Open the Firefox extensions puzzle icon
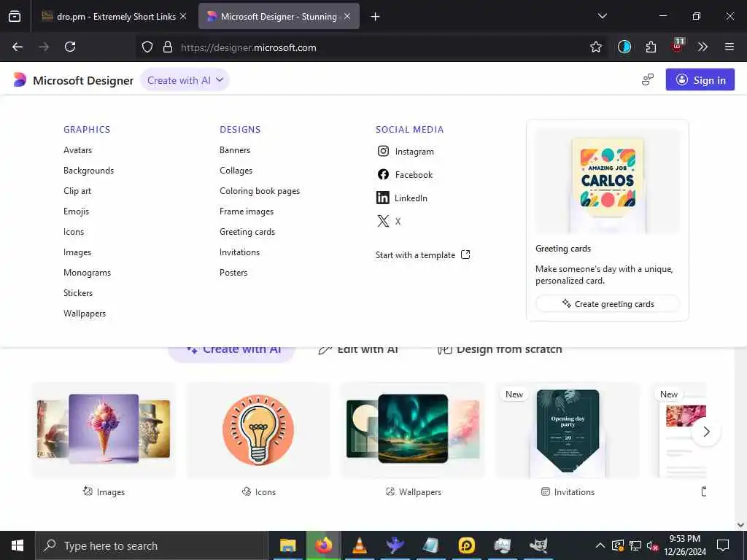The image size is (747, 560). (x=651, y=47)
